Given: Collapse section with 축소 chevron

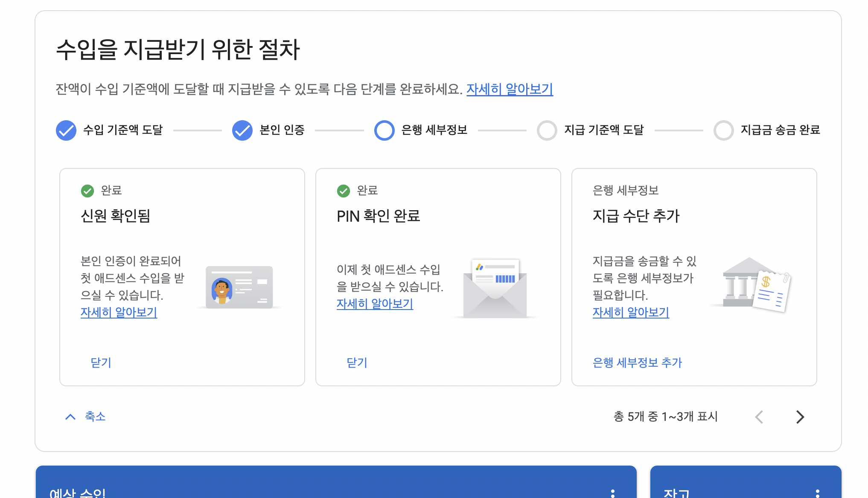Looking at the screenshot, I should [x=70, y=417].
